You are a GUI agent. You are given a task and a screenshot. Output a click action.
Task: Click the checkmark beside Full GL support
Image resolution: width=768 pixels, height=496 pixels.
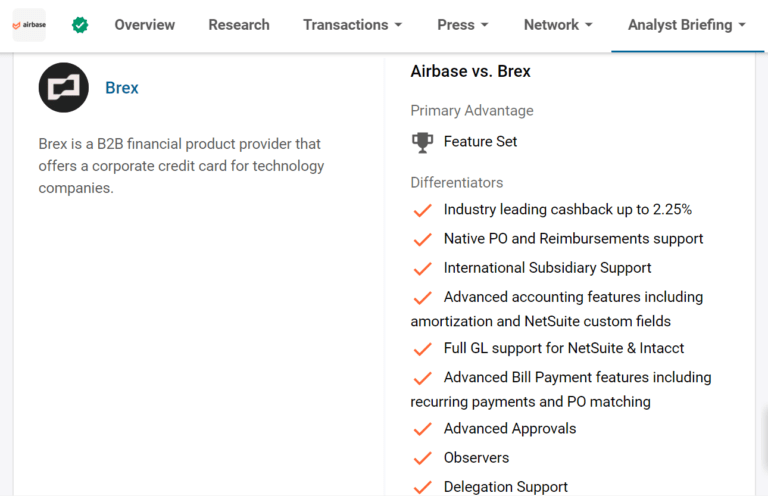pos(422,349)
